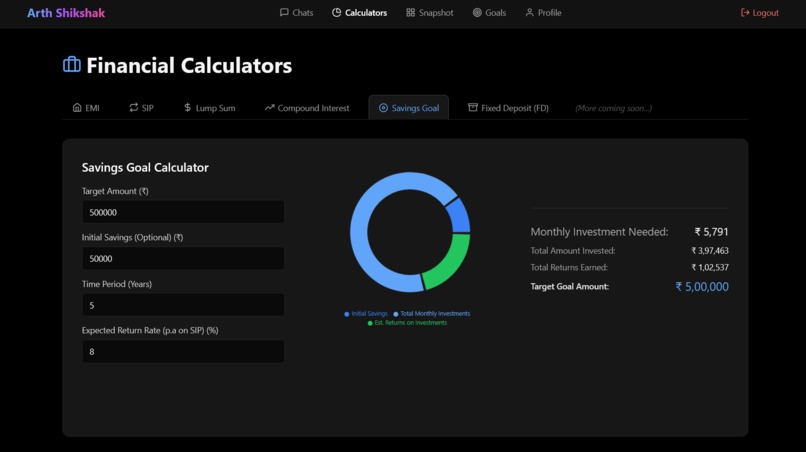Click the Compound Interest trend arrow icon

tap(269, 107)
